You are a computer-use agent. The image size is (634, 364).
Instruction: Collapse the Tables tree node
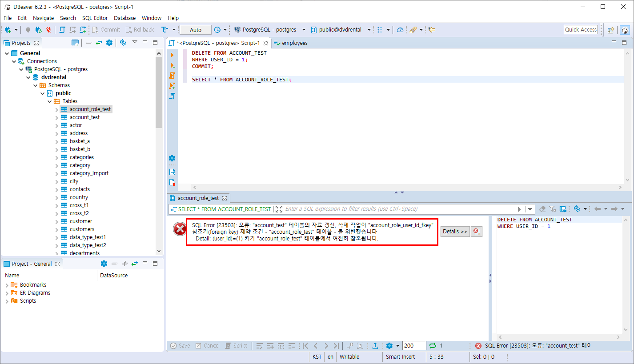(50, 101)
